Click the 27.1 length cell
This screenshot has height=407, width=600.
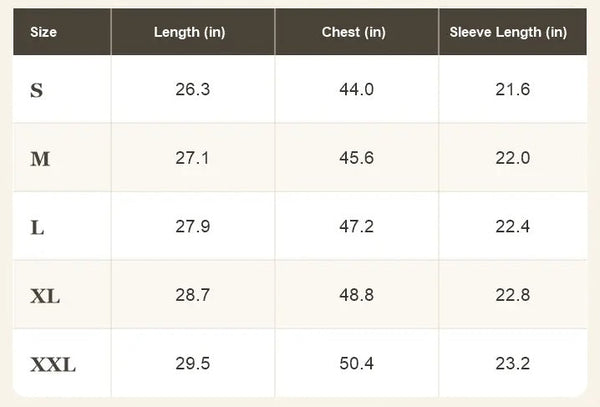pyautogui.click(x=192, y=158)
